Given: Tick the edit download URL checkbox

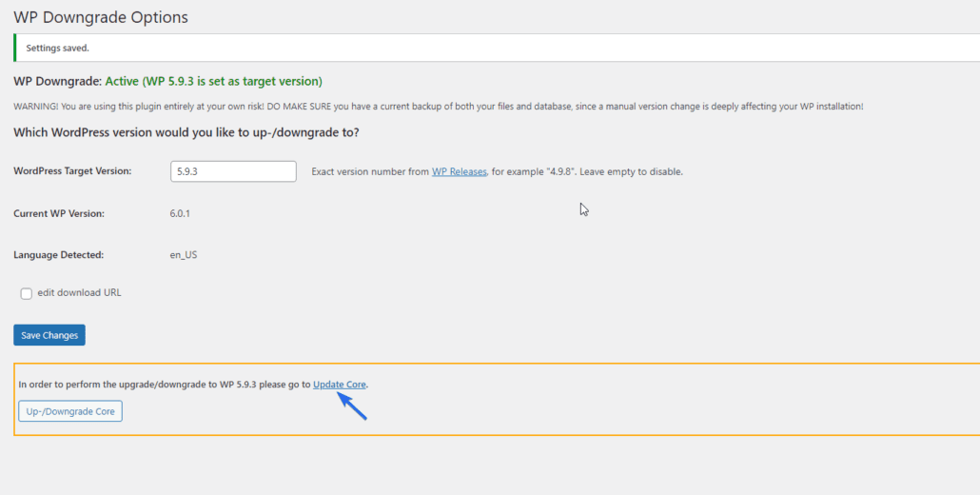Looking at the screenshot, I should click(x=27, y=293).
